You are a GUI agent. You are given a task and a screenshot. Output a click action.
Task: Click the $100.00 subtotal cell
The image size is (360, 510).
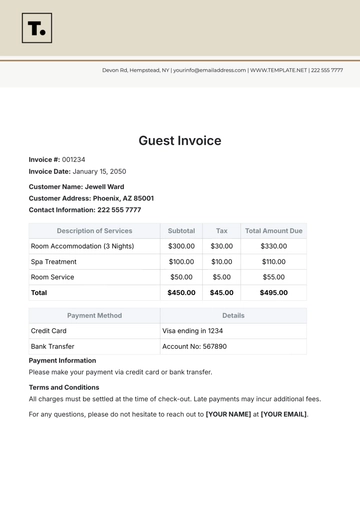point(181,262)
